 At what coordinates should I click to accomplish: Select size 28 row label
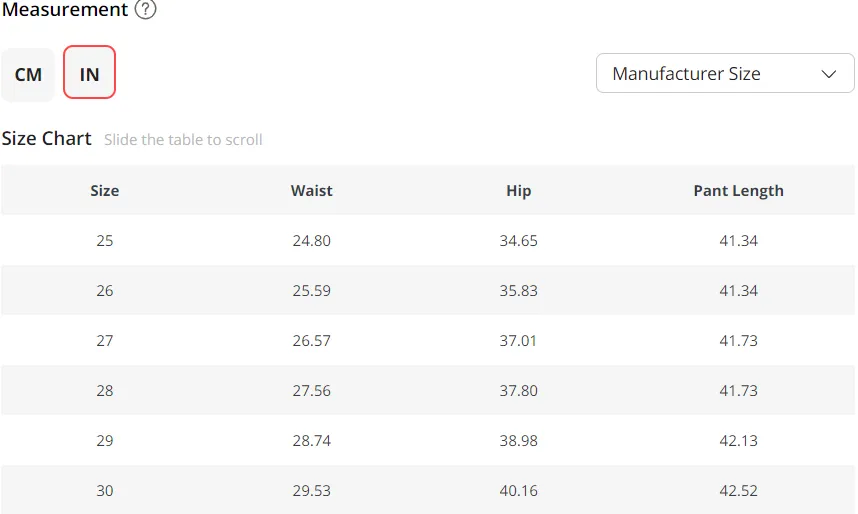[x=105, y=390]
